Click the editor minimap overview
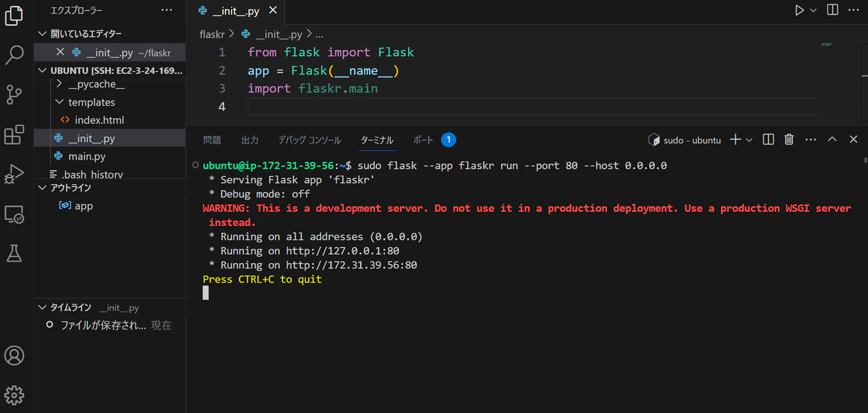This screenshot has width=868, height=413. (827, 45)
